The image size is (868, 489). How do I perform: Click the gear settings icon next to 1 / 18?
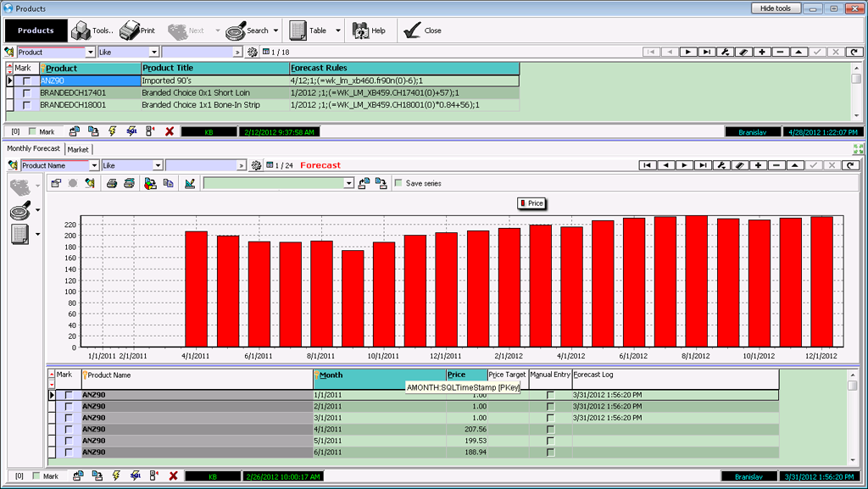coord(252,52)
